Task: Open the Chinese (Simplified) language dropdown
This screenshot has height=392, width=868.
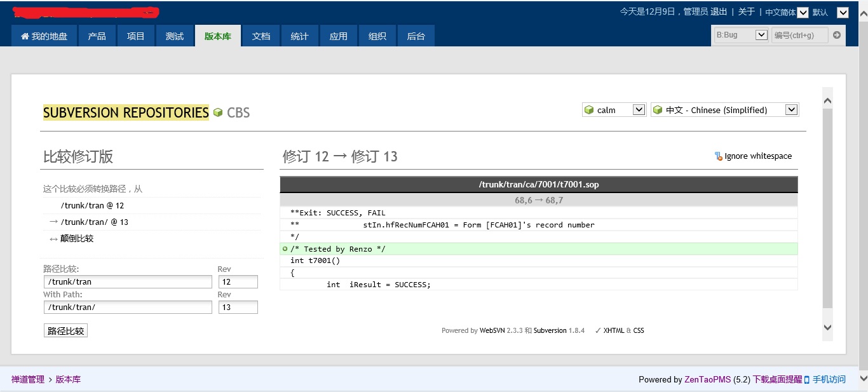Action: tap(724, 110)
